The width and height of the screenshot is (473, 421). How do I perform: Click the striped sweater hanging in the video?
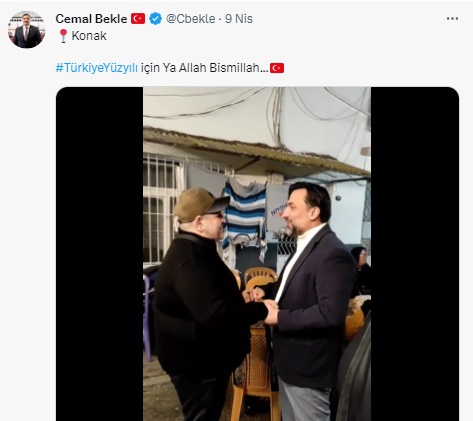tap(245, 215)
